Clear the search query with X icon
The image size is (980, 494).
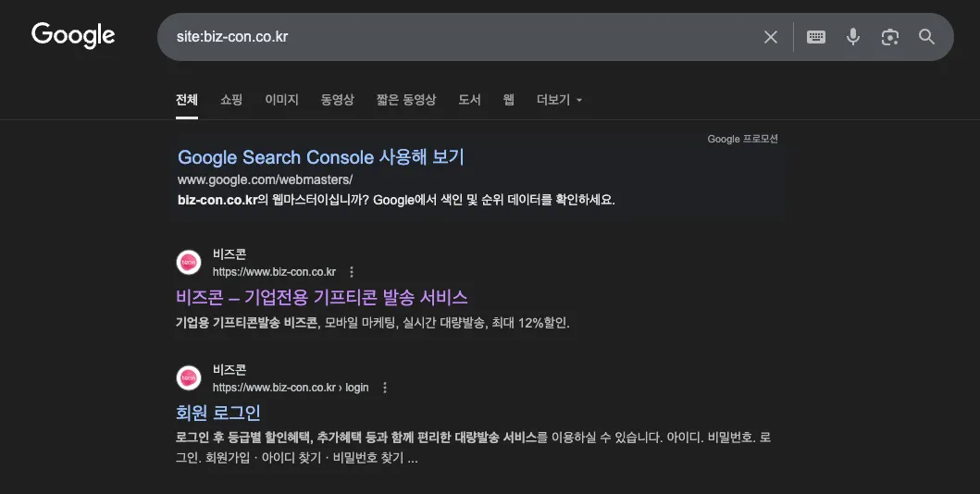[x=771, y=37]
